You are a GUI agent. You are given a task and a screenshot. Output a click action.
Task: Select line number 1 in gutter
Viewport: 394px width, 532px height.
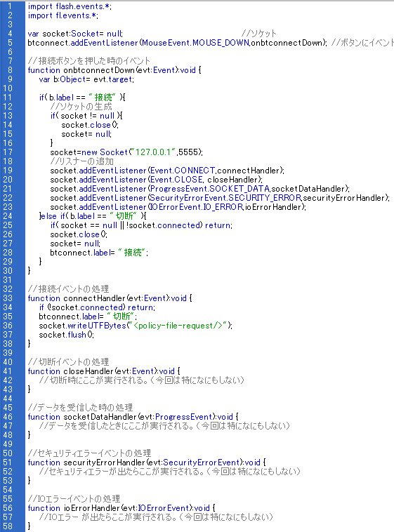pyautogui.click(x=10, y=6)
